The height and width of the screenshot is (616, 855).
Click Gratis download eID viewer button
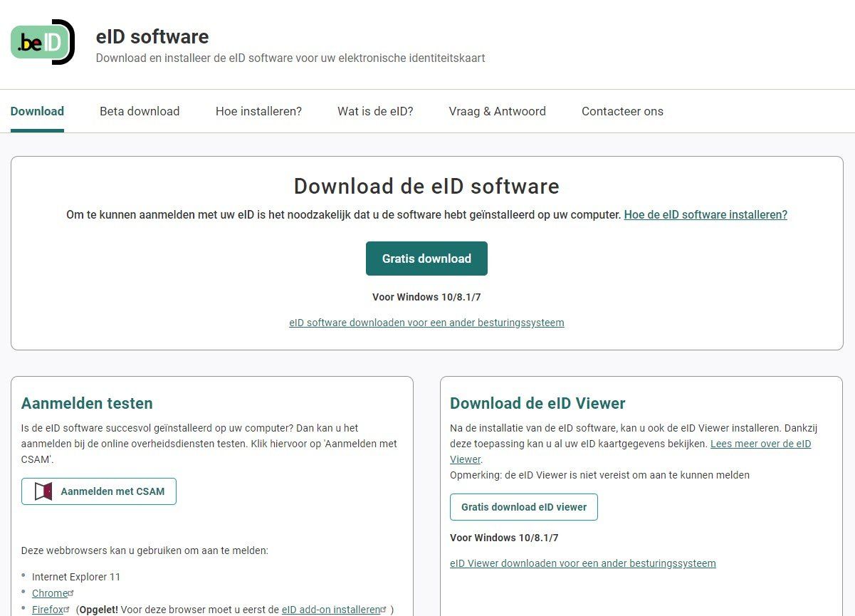[x=524, y=507]
